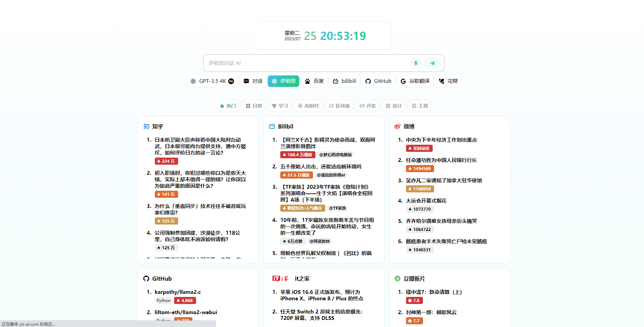
Task: Open it之家 news about Switch 2
Action: tap(321, 314)
